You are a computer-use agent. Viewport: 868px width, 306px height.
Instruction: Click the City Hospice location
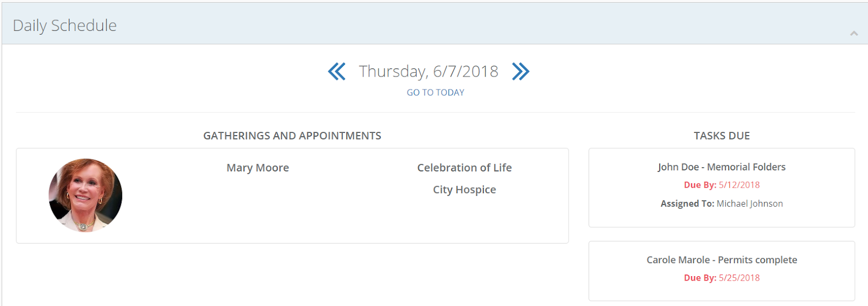point(464,190)
